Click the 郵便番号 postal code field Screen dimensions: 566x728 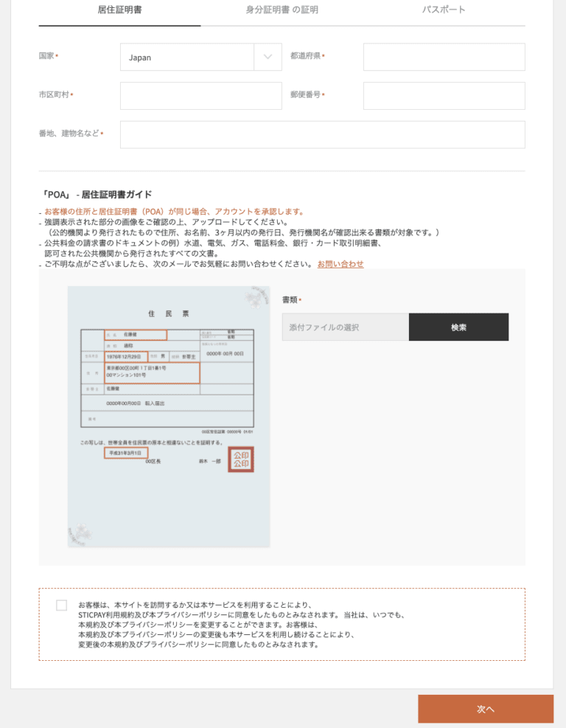444,96
